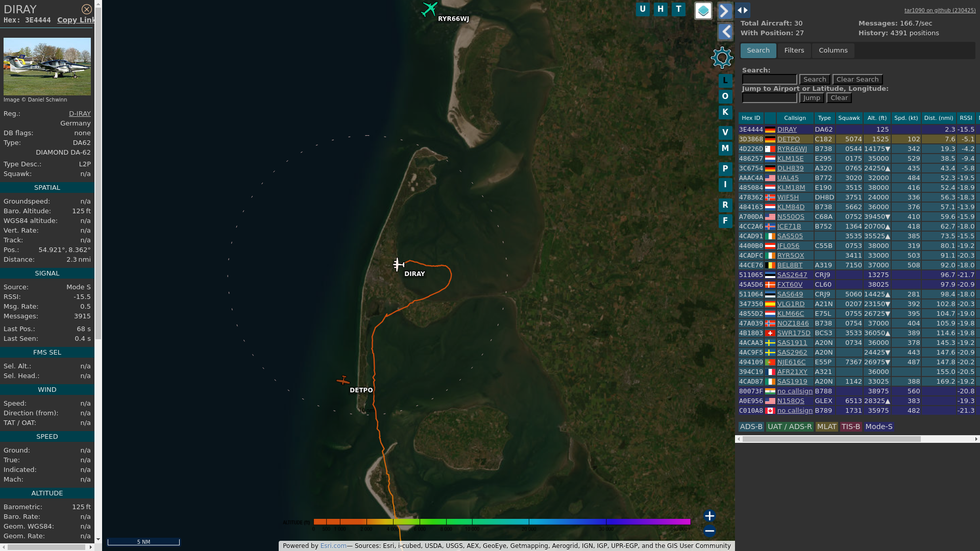
Task: Select the NJE616C callsign link
Action: coord(791,362)
